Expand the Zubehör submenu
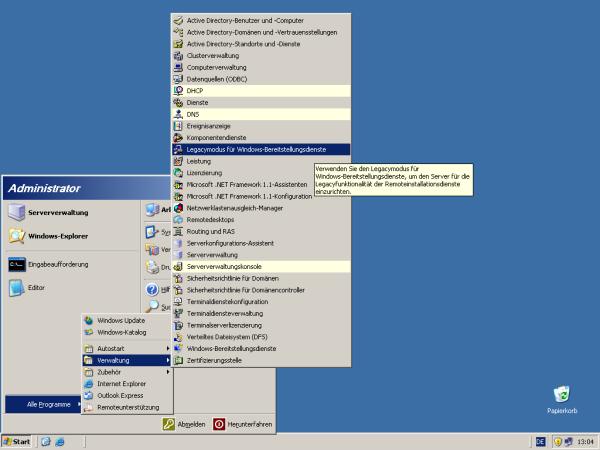 point(127,372)
